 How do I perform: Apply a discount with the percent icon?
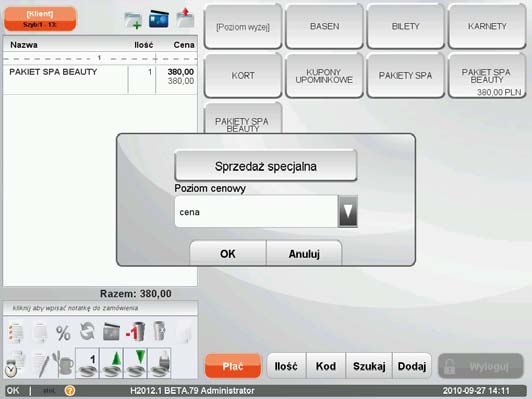tap(63, 333)
